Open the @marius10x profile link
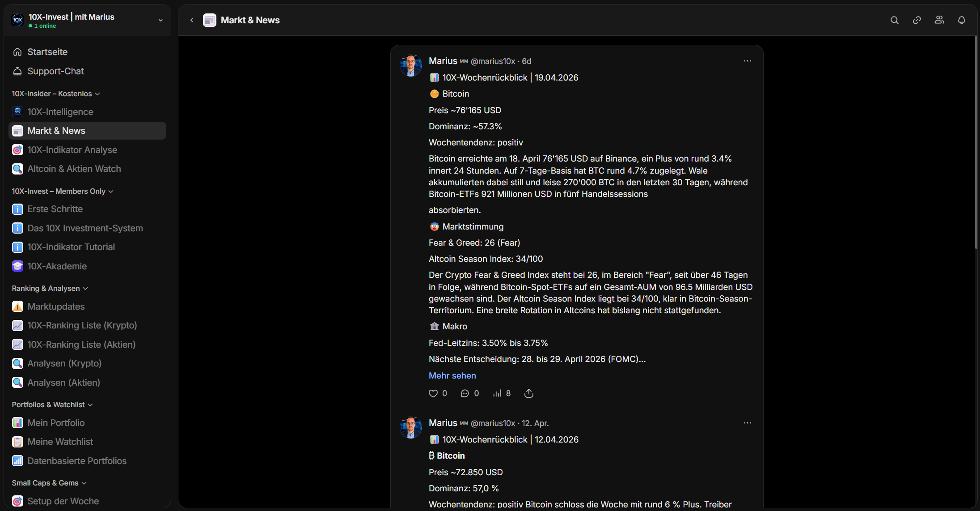Image resolution: width=980 pixels, height=511 pixels. click(x=493, y=61)
